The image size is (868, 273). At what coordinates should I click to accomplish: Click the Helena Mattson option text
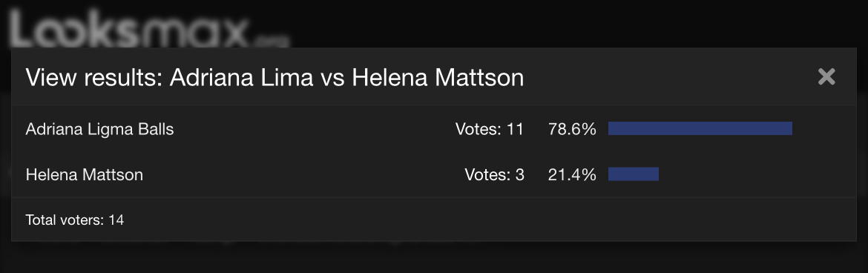pyautogui.click(x=84, y=175)
